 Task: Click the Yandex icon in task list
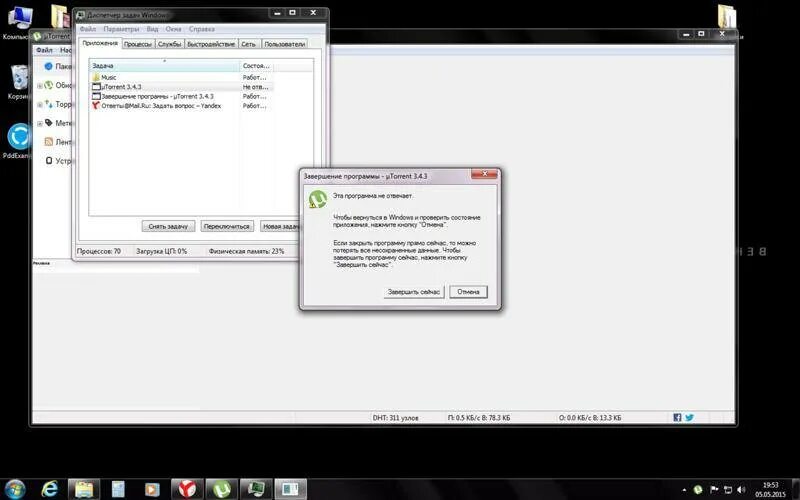click(95, 106)
